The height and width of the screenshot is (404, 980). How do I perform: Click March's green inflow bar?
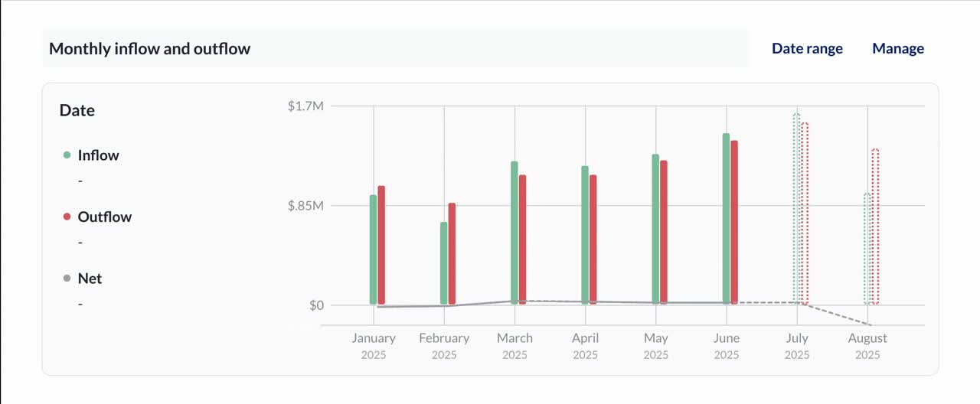tap(514, 233)
